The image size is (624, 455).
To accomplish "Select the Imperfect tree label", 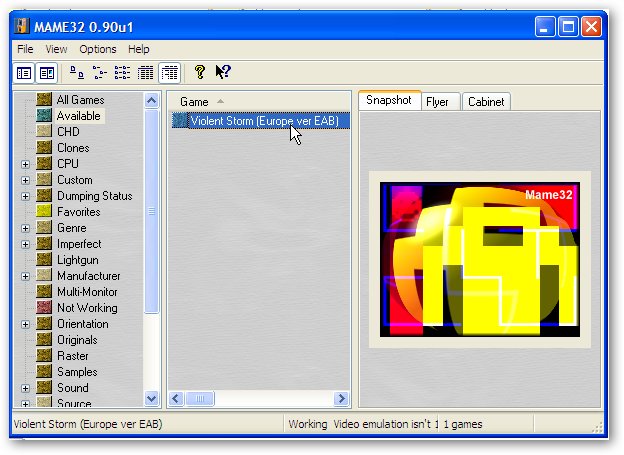I will [79, 244].
